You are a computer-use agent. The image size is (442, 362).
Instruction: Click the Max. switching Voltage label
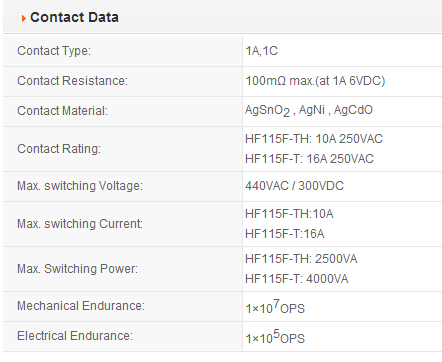coord(80,186)
